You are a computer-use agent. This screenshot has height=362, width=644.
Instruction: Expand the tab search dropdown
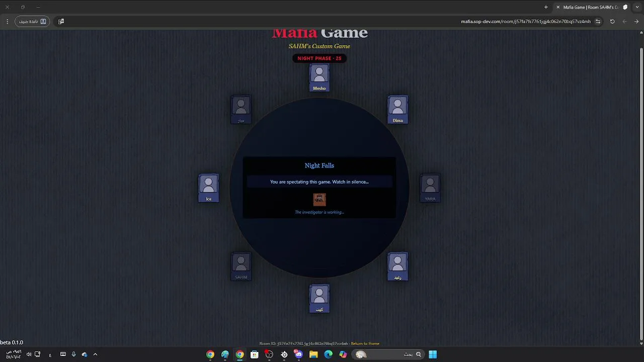638,7
